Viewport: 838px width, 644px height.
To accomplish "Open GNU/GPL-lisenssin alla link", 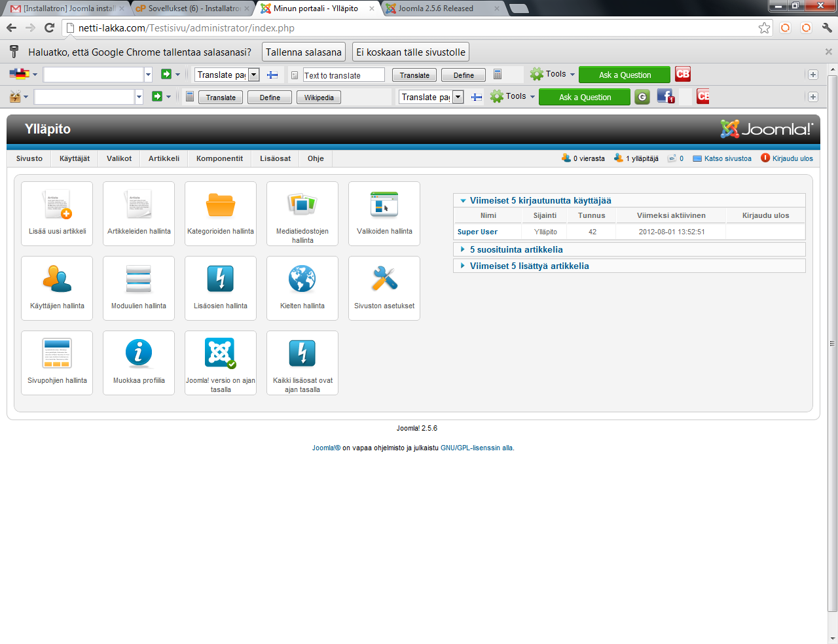I will [x=477, y=448].
